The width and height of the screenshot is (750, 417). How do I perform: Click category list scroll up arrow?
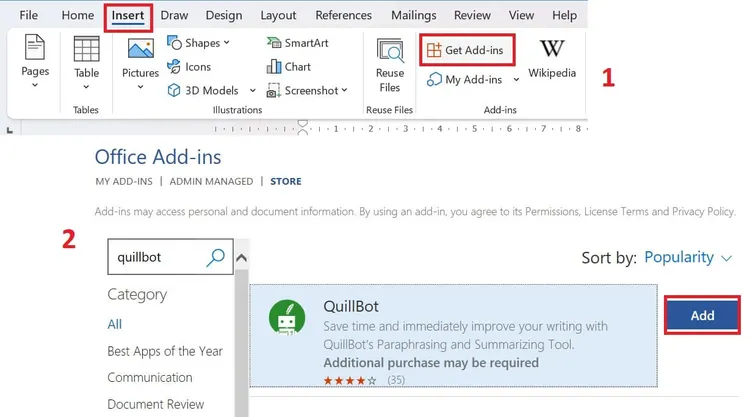(242, 258)
